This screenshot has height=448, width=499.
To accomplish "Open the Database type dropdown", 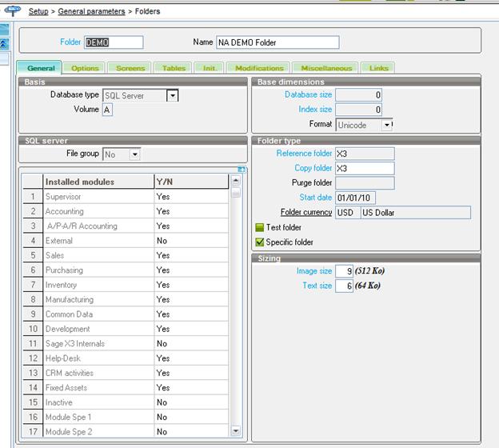I will point(172,95).
